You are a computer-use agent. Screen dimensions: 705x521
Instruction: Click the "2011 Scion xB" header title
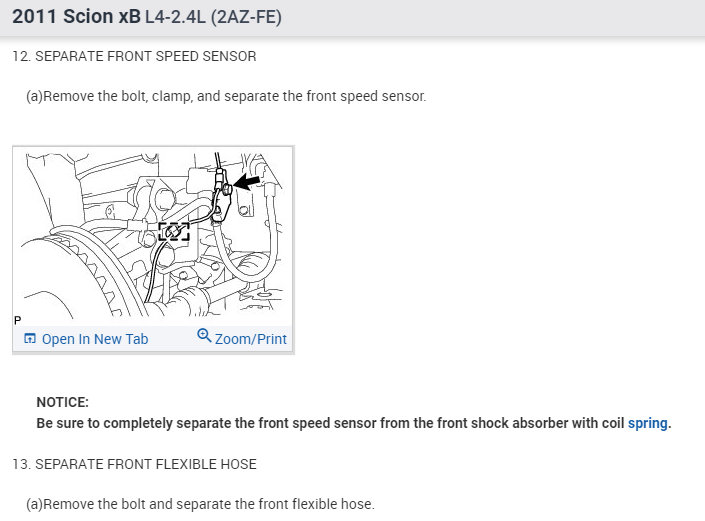coord(75,17)
